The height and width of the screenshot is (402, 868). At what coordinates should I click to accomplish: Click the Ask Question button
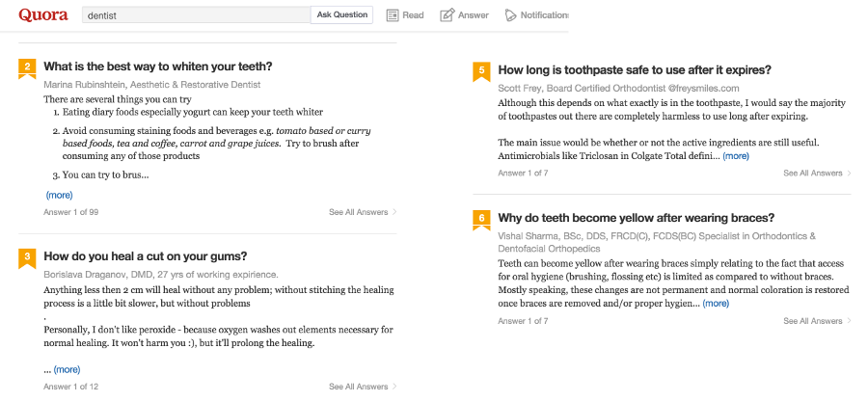342,14
